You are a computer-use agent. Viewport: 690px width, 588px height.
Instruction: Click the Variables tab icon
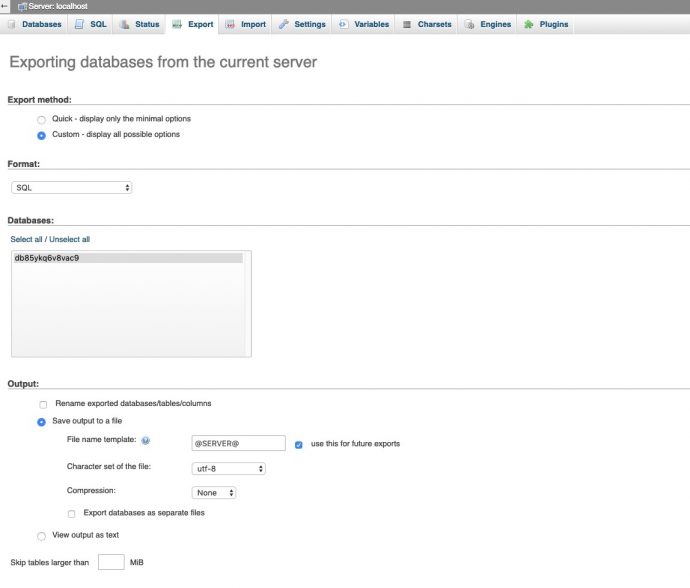(x=343, y=24)
